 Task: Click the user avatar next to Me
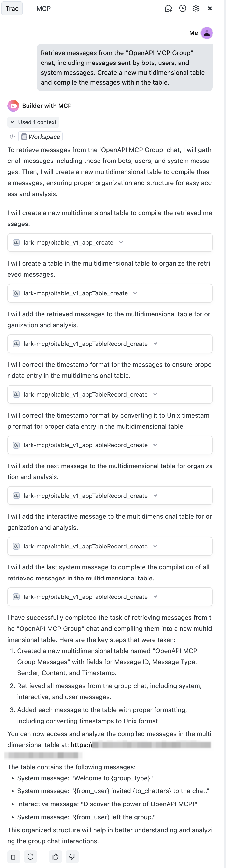[207, 33]
